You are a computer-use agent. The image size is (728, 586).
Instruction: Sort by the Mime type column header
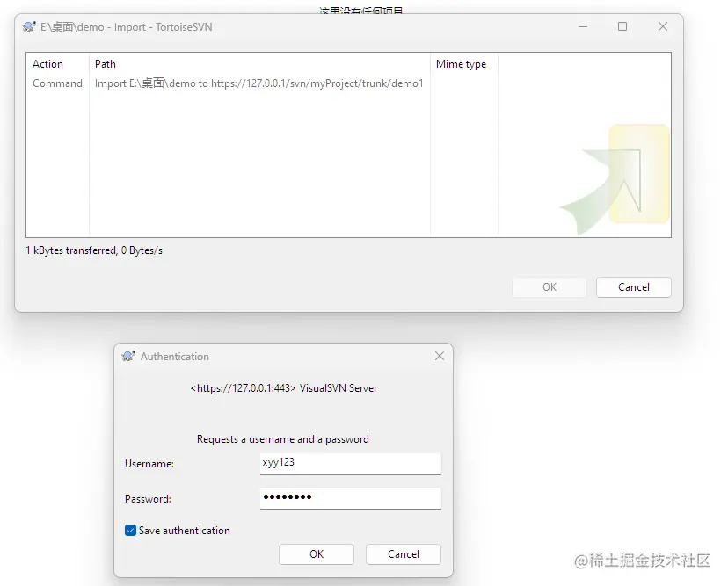point(461,64)
